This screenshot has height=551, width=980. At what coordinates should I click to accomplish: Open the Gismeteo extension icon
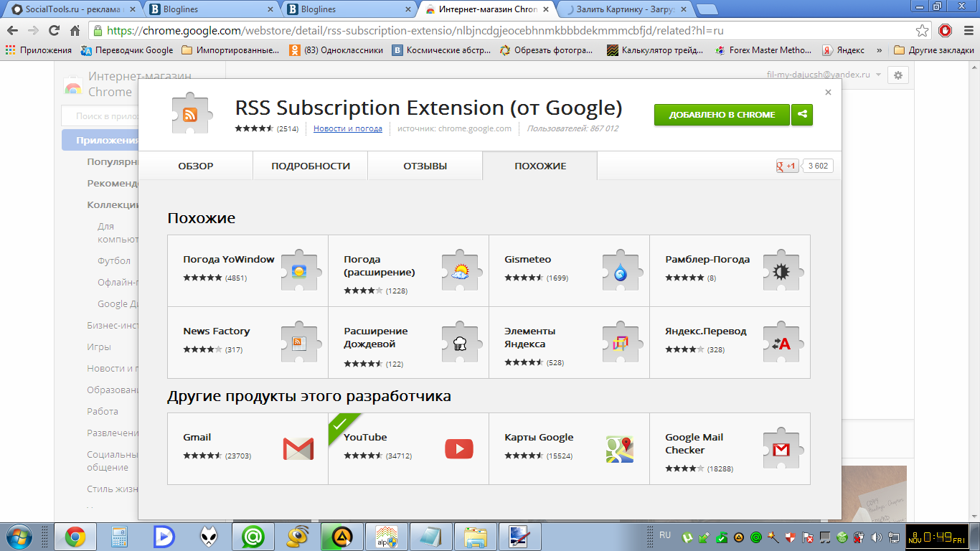[x=621, y=270]
